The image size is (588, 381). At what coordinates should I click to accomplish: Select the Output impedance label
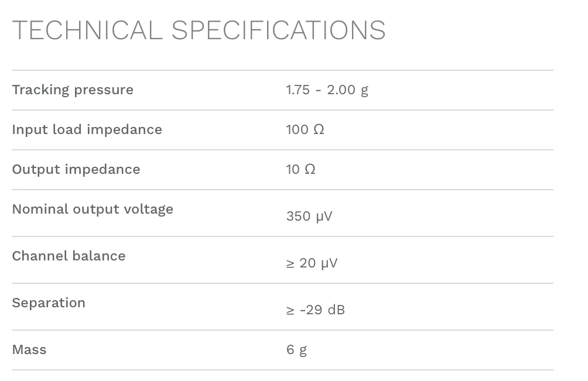76,169
